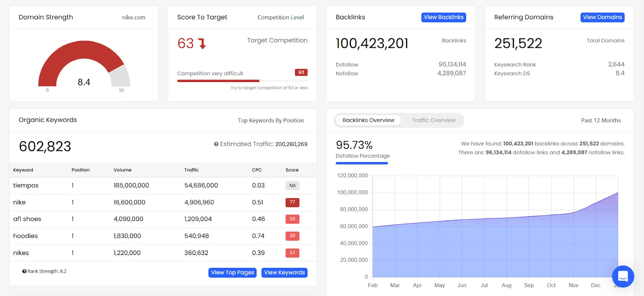
Task: Sort by the Score column header
Action: 292,170
